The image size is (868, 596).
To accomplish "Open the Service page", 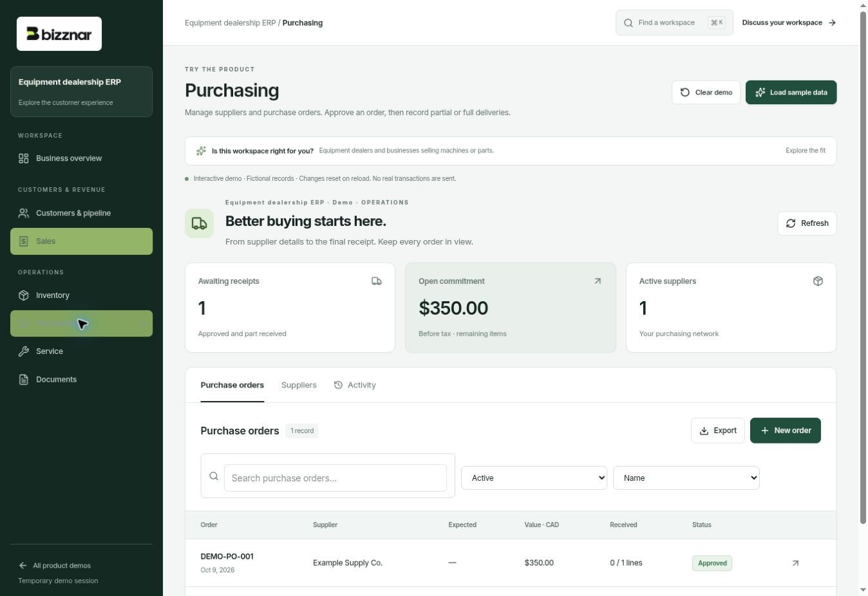I will [81, 351].
